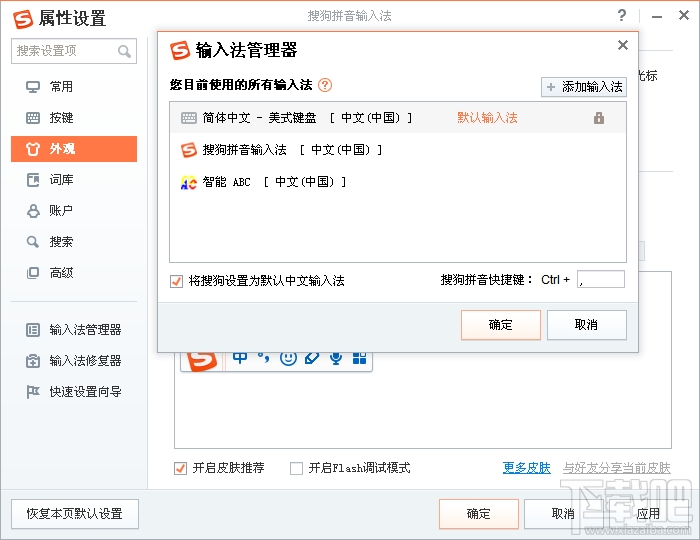700x540 pixels.
Task: Click the monitor icon beside 常用
Action: 33,87
